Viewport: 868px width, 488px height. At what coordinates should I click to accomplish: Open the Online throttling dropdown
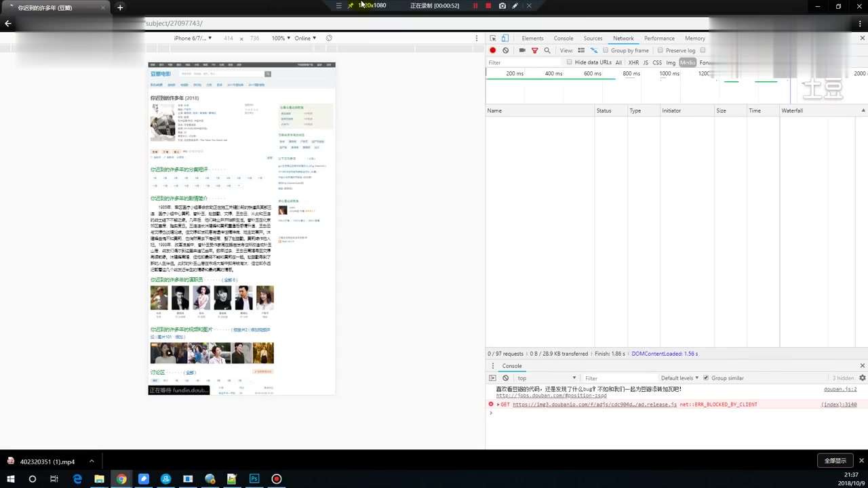(305, 38)
